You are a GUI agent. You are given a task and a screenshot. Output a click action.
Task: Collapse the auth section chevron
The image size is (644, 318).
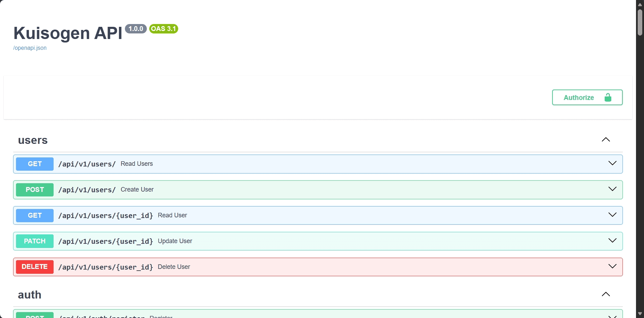click(x=606, y=294)
